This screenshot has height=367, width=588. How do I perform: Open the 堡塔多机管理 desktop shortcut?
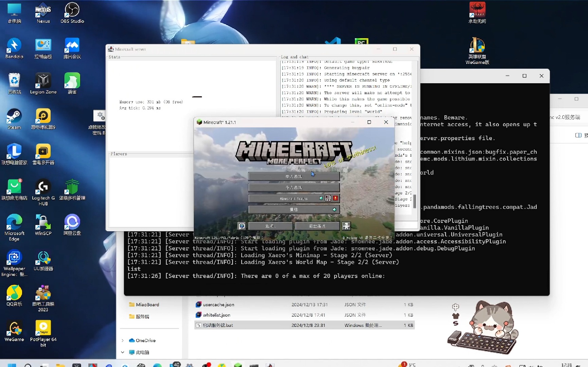72,190
